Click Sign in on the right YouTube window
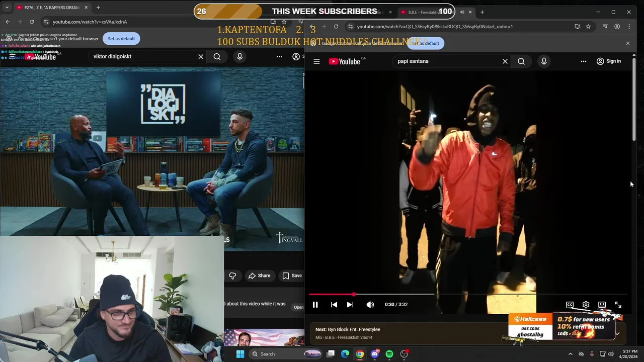This screenshot has height=362, width=644. [x=609, y=61]
